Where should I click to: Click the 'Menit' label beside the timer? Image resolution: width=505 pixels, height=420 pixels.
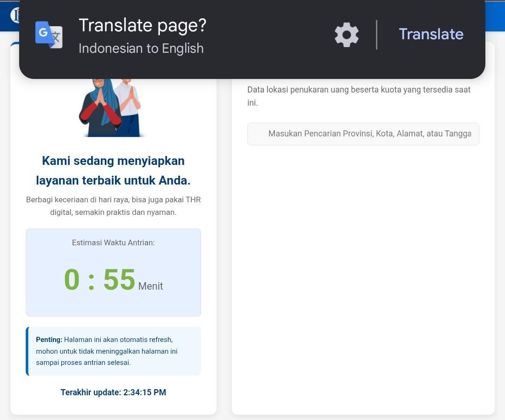[150, 286]
